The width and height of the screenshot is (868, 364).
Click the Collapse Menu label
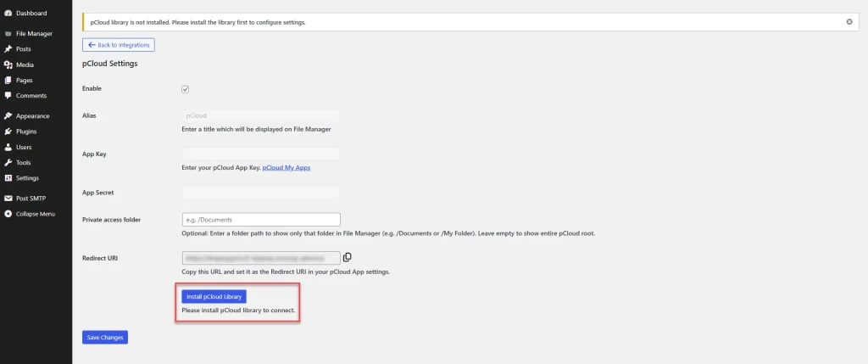pos(36,214)
